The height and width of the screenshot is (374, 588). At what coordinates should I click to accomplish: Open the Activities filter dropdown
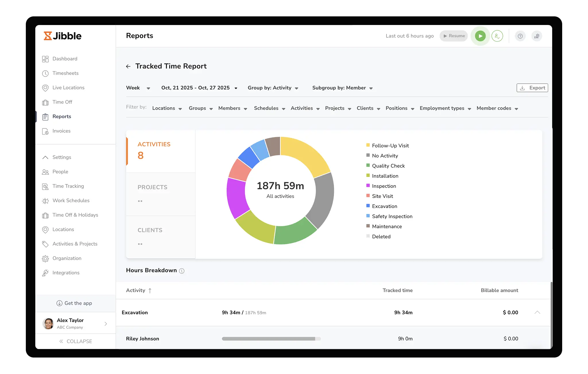305,108
